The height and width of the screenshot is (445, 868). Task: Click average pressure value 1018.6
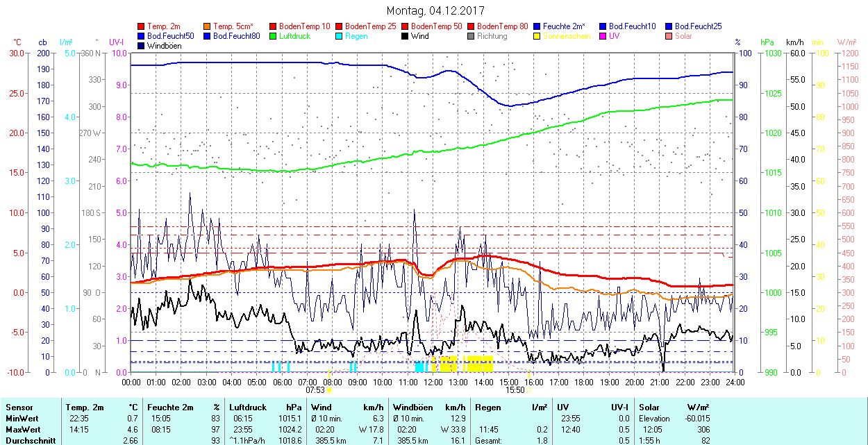290,441
